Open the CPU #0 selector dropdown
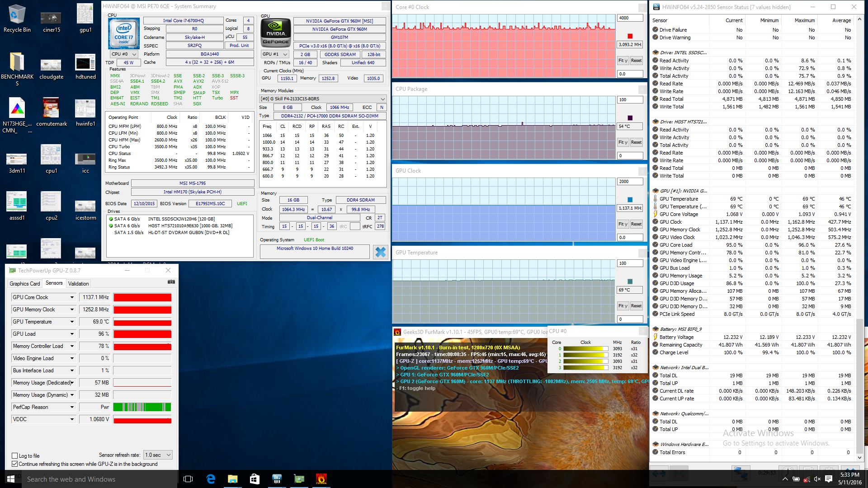Screen dimensions: 868x488 coord(125,54)
